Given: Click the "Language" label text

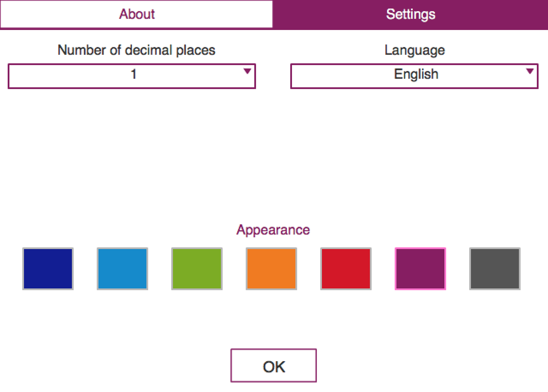Looking at the screenshot, I should (x=415, y=50).
